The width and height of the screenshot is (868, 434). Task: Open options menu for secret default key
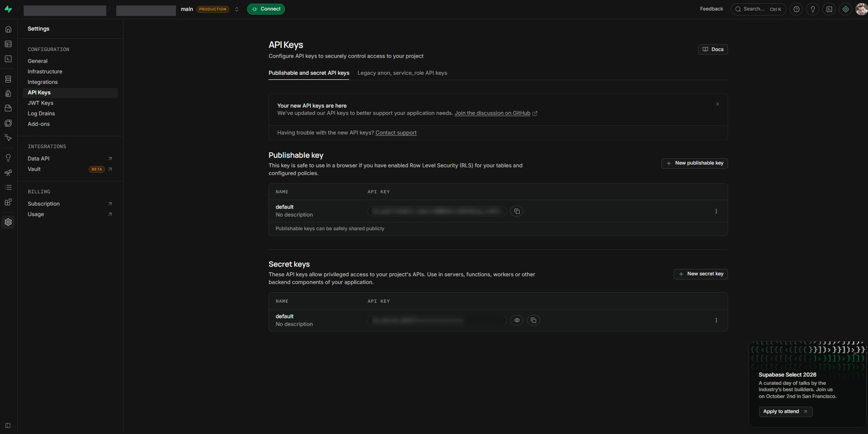[x=716, y=320]
